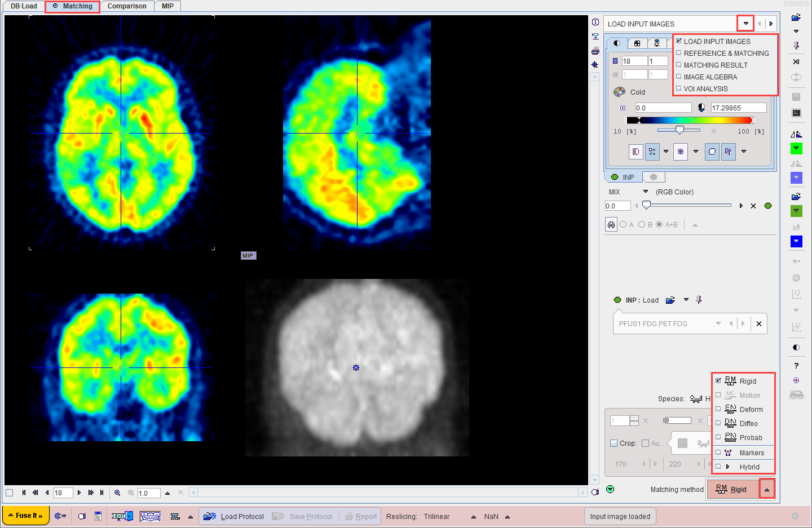Toggle the contour outline display button
Viewport: 812px width, 528px height.
point(712,152)
